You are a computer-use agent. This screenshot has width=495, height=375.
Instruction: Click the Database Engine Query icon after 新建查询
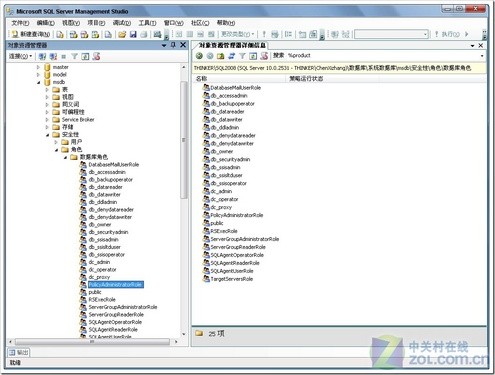[x=60, y=34]
